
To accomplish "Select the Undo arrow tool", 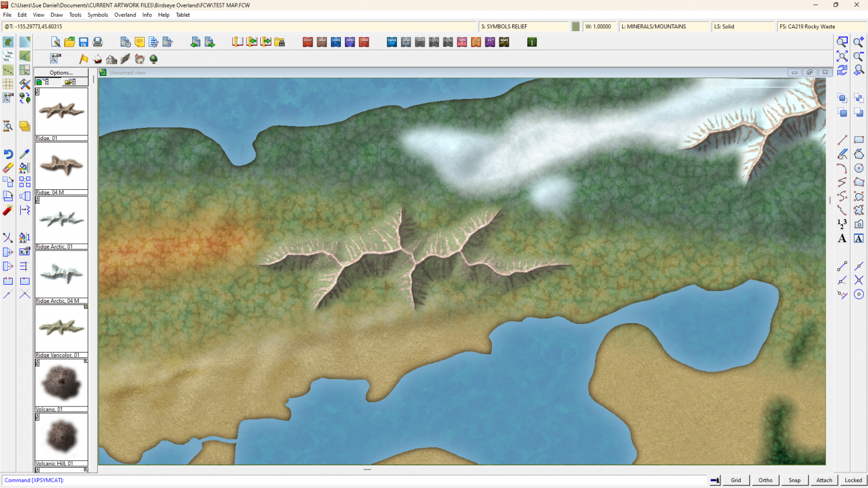I will (x=8, y=154).
